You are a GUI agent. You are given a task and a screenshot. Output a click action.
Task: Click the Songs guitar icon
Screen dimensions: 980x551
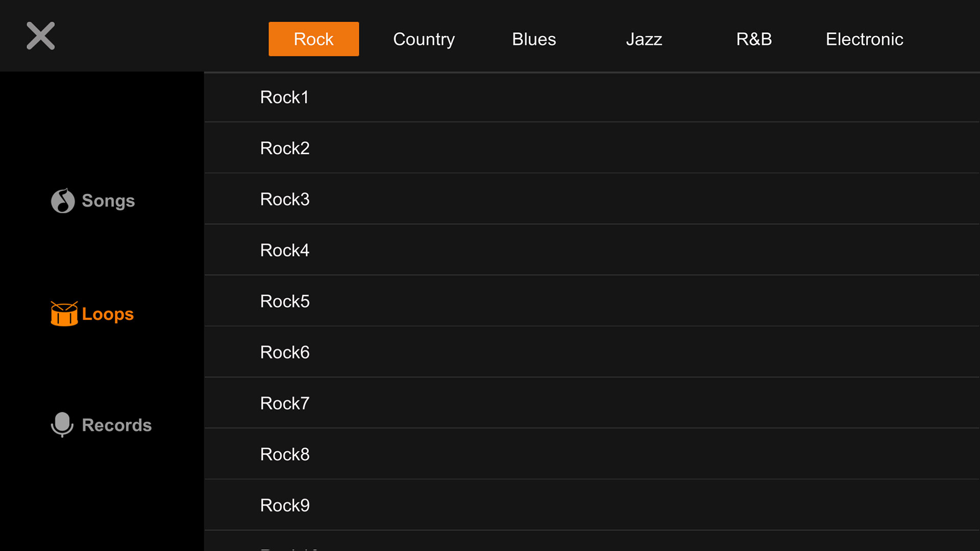click(x=63, y=201)
